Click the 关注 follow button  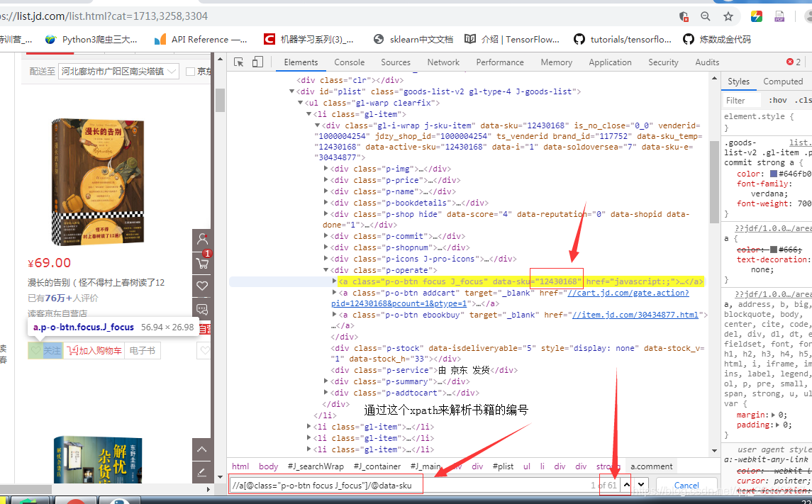(x=45, y=351)
